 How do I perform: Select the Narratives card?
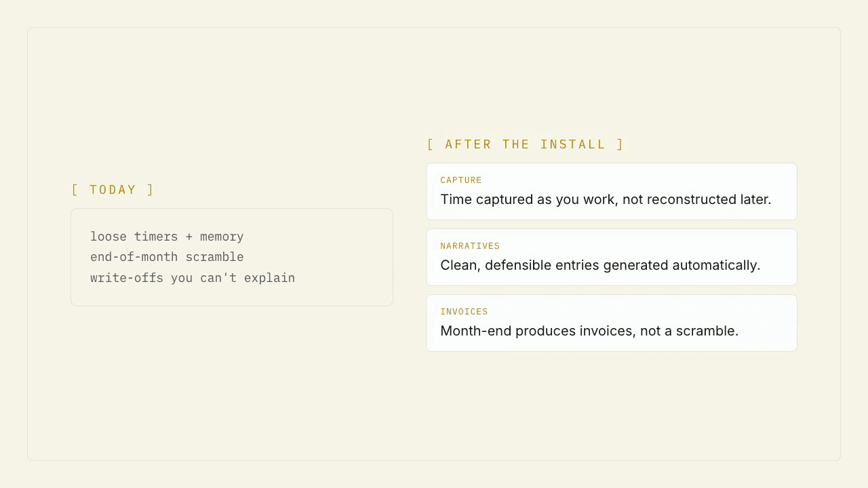tap(612, 257)
